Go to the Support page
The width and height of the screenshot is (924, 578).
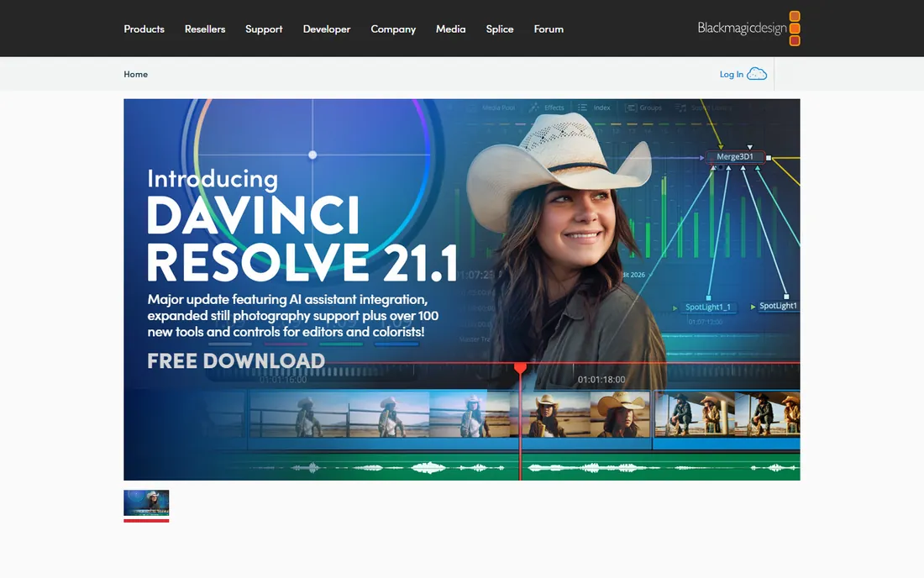click(x=264, y=29)
